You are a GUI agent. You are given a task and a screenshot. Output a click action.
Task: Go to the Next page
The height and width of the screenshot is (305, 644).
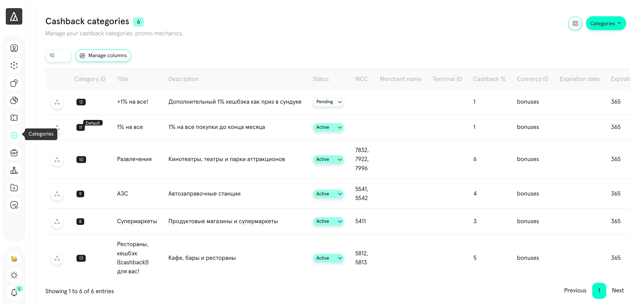618,290
